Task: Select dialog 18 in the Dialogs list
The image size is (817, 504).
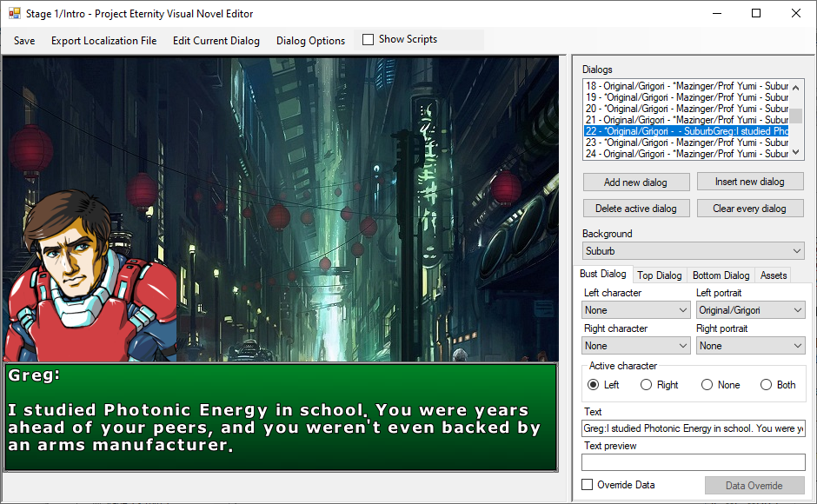Action: coord(687,86)
